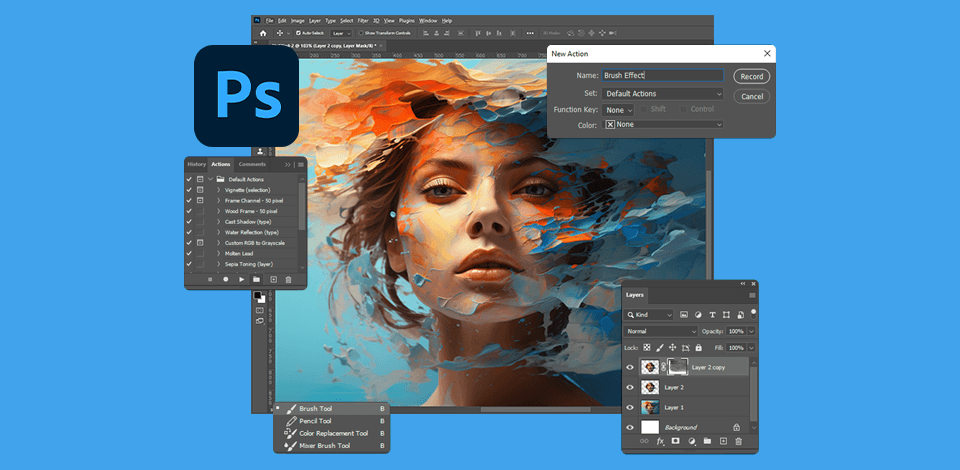Open the Image menu
Screen dimensions: 960x470
(298, 20)
